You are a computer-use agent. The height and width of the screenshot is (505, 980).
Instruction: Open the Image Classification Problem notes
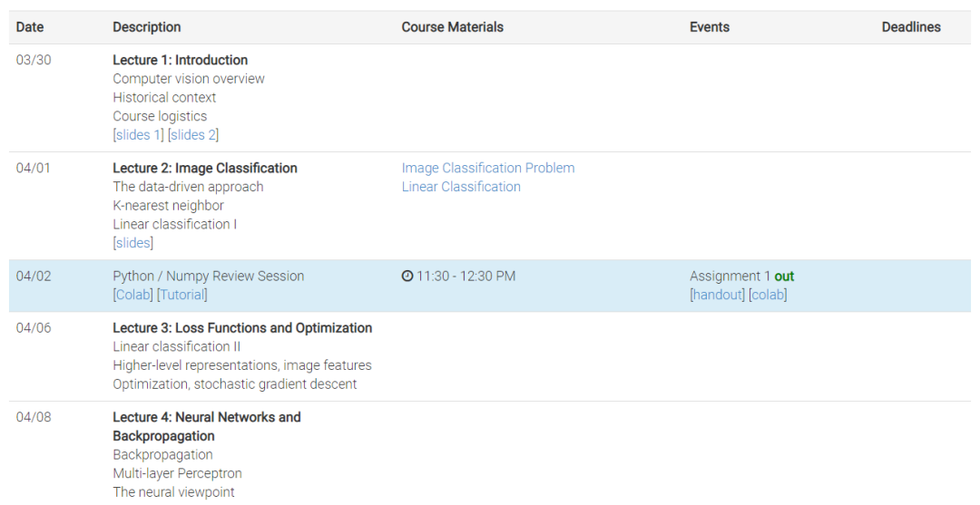pyautogui.click(x=487, y=168)
